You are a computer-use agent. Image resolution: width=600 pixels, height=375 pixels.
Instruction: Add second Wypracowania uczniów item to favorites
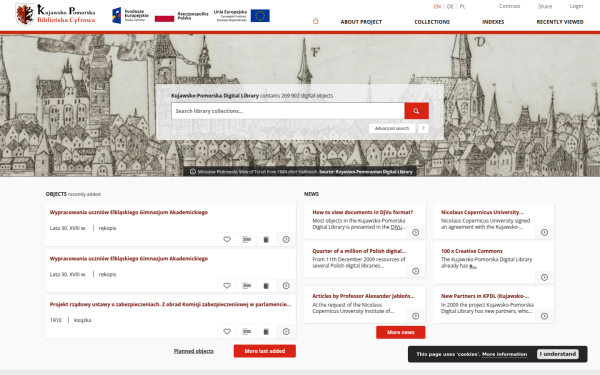click(x=227, y=285)
